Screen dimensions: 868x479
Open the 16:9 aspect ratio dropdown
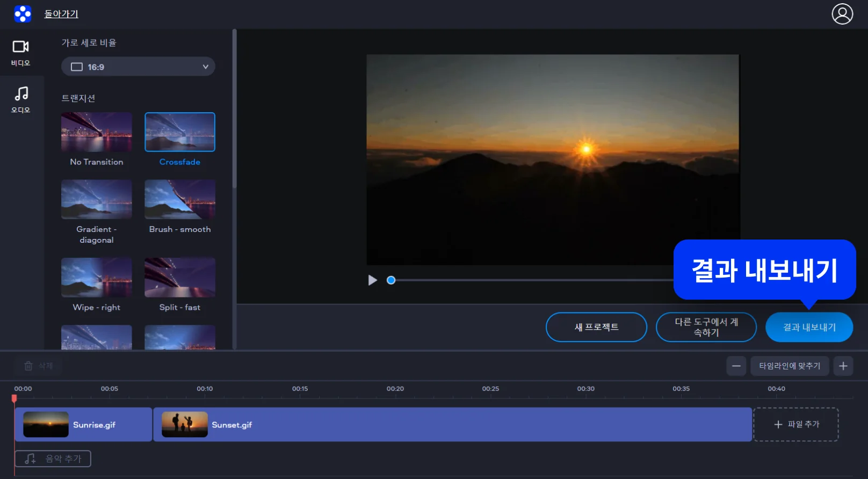(x=138, y=67)
